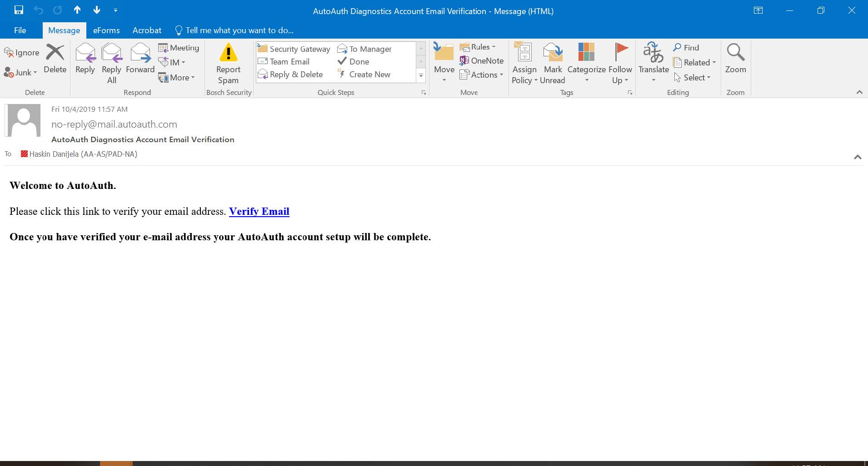The height and width of the screenshot is (466, 868).
Task: Click sender address no-reply@mail.autoauth.com
Action: point(114,124)
